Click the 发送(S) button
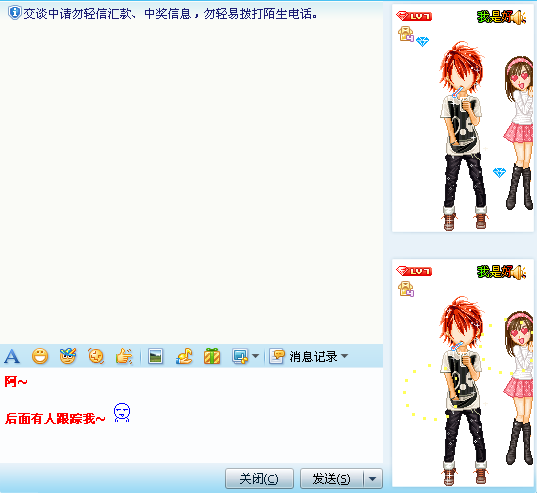 (331, 478)
